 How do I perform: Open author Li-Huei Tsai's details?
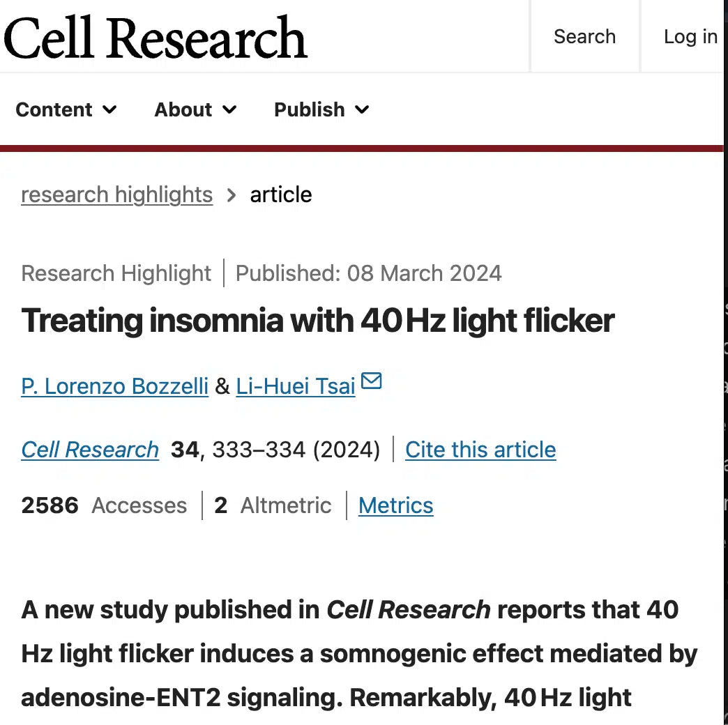pyautogui.click(x=296, y=386)
